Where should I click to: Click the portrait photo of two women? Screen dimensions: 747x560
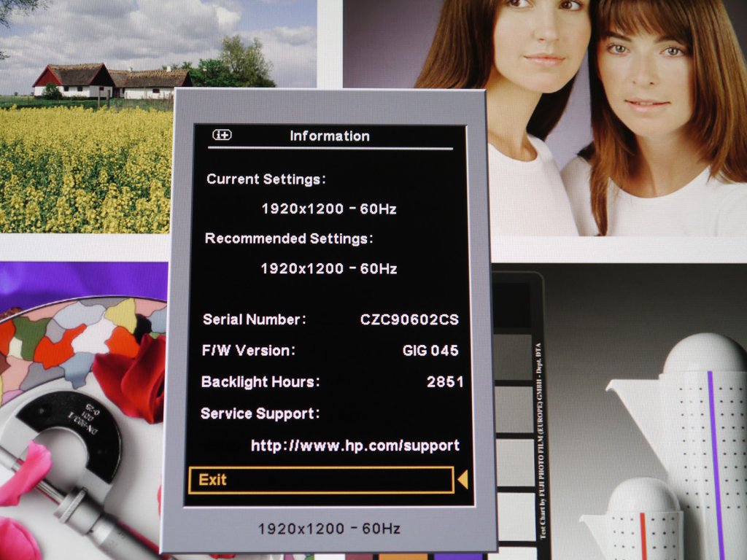545,117
